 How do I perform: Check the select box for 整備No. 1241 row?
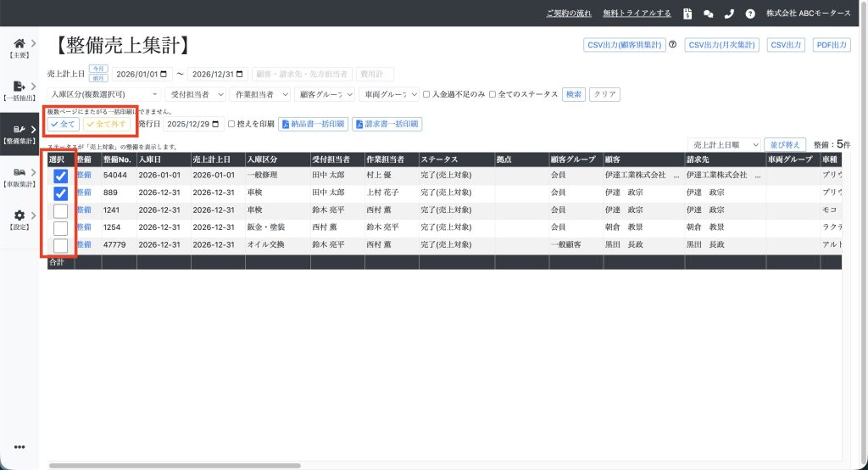click(61, 211)
